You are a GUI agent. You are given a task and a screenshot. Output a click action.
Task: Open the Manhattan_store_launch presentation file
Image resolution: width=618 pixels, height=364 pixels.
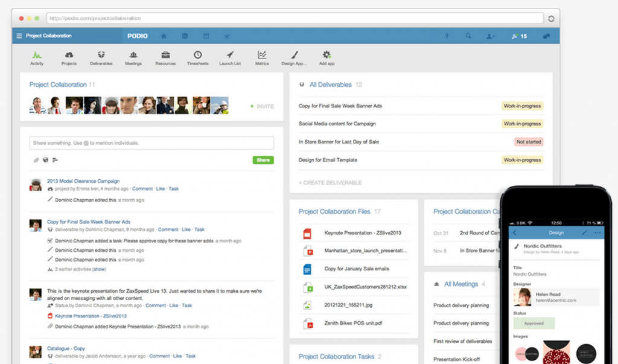point(366,251)
